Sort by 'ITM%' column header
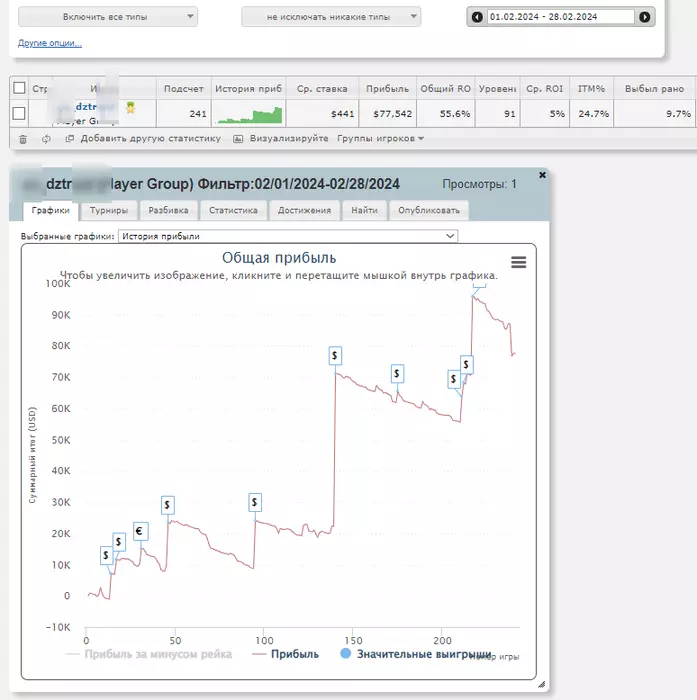697x700 pixels. tap(591, 89)
